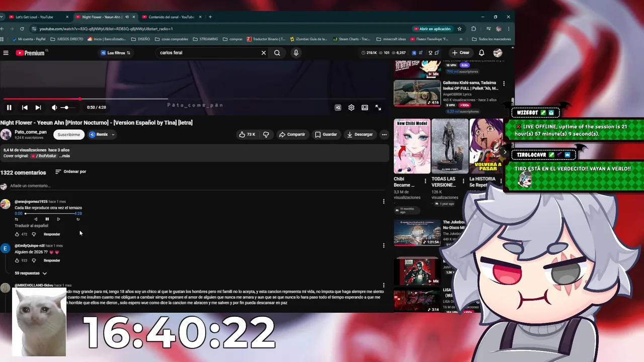Screen dimensions: 644x362
Task: Adjust the player volume slider
Action: click(68, 107)
